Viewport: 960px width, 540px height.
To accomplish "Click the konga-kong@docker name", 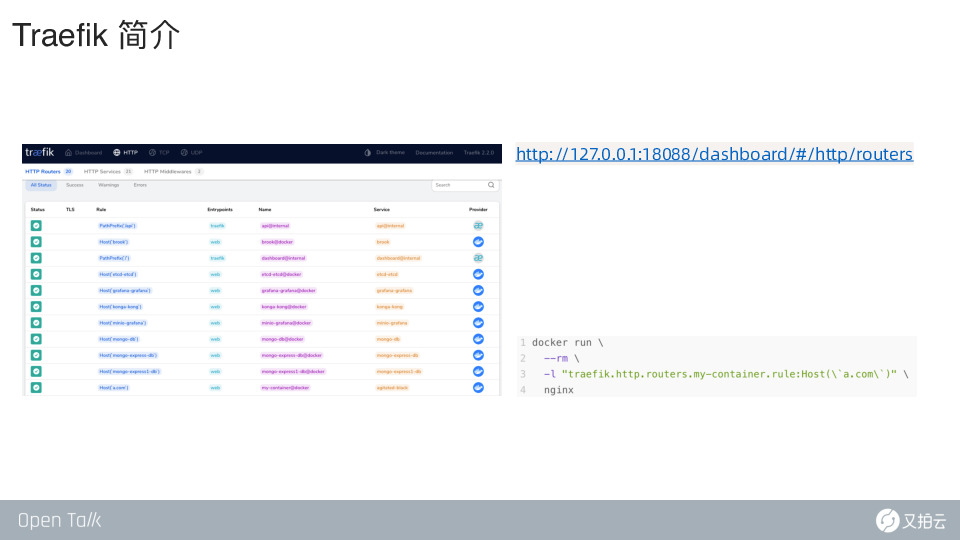I will point(283,307).
